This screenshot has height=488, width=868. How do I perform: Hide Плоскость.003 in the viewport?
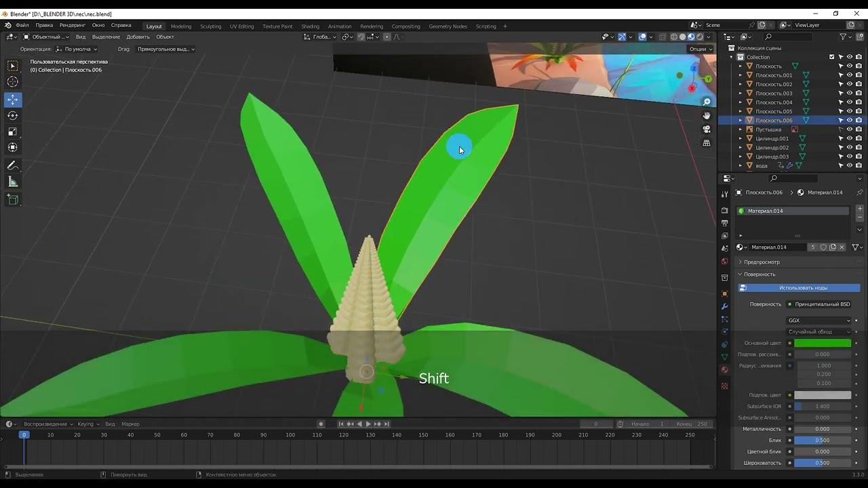(x=850, y=94)
